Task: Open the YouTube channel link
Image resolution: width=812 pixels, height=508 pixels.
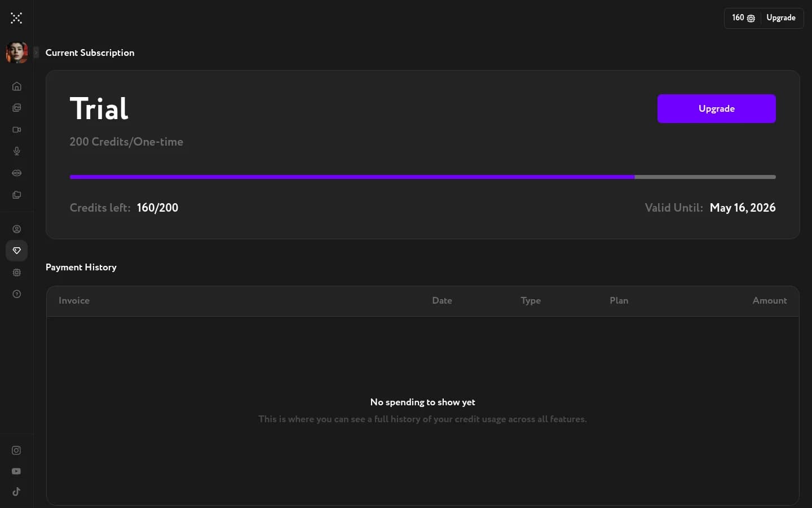Action: (x=16, y=471)
